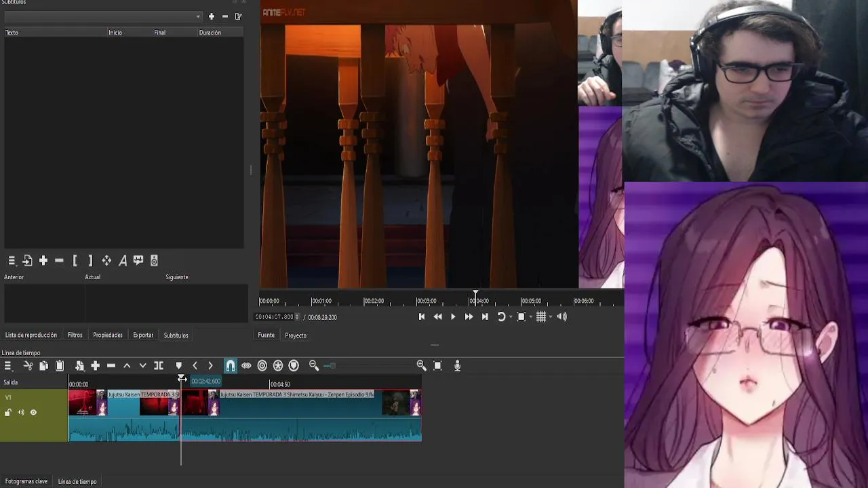Copy the selected timeline clip
868x488 pixels.
(43, 365)
